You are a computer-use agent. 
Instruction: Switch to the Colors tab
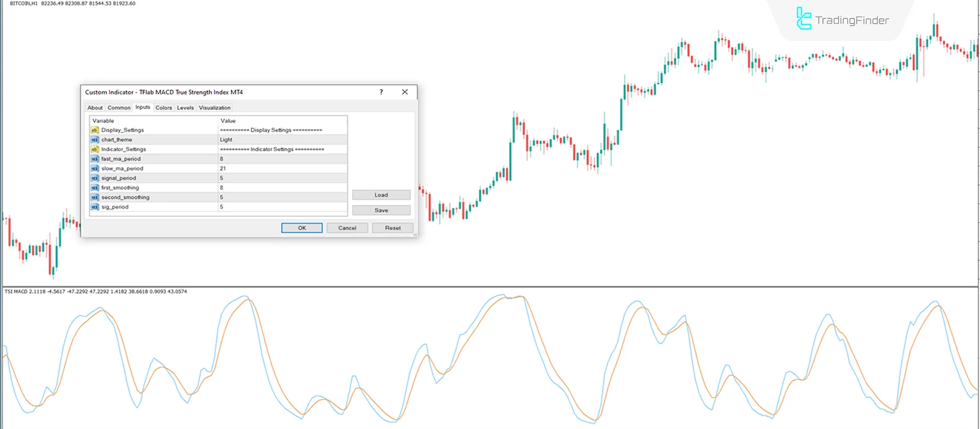coord(163,108)
